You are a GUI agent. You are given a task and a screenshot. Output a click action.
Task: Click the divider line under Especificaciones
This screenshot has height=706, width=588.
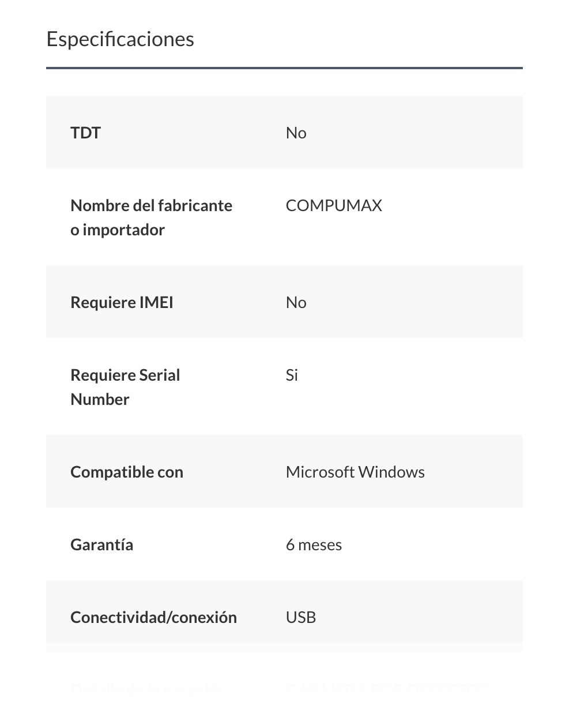(x=284, y=68)
